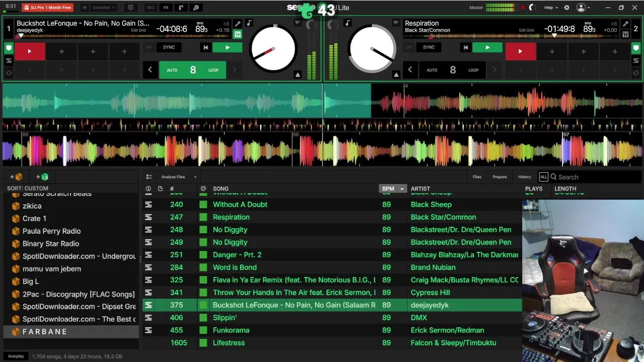Image resolution: width=644 pixels, height=362 pixels.
Task: Click the DJ Pro 1 Month Free offer
Action: [x=48, y=8]
